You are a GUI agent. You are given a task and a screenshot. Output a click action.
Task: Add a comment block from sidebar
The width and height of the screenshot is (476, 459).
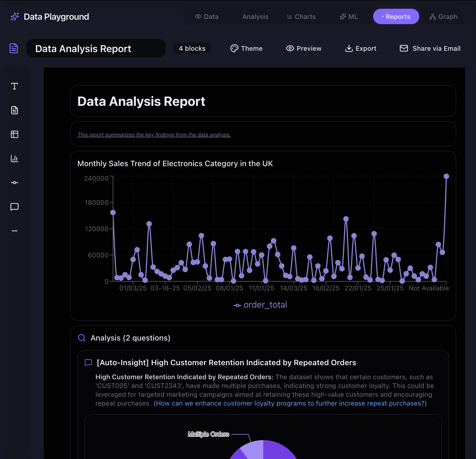click(x=15, y=207)
